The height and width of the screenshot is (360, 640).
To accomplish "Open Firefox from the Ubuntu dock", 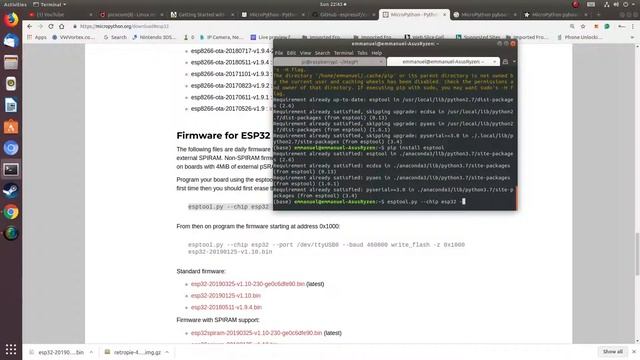I will pos(11,19).
